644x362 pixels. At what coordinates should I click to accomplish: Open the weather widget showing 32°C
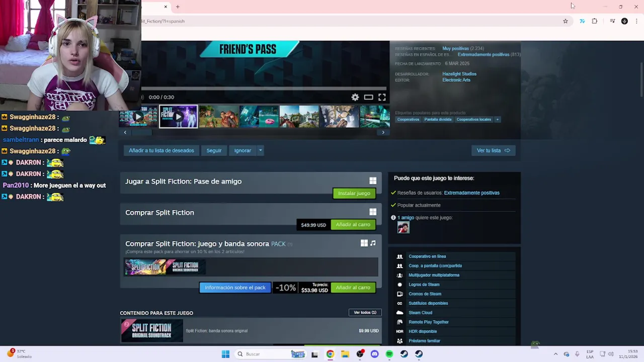(x=19, y=354)
